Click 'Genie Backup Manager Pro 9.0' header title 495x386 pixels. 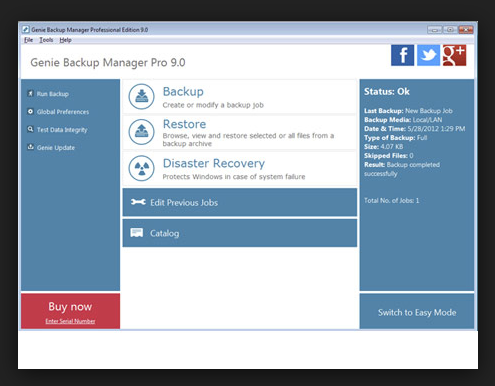click(x=108, y=63)
